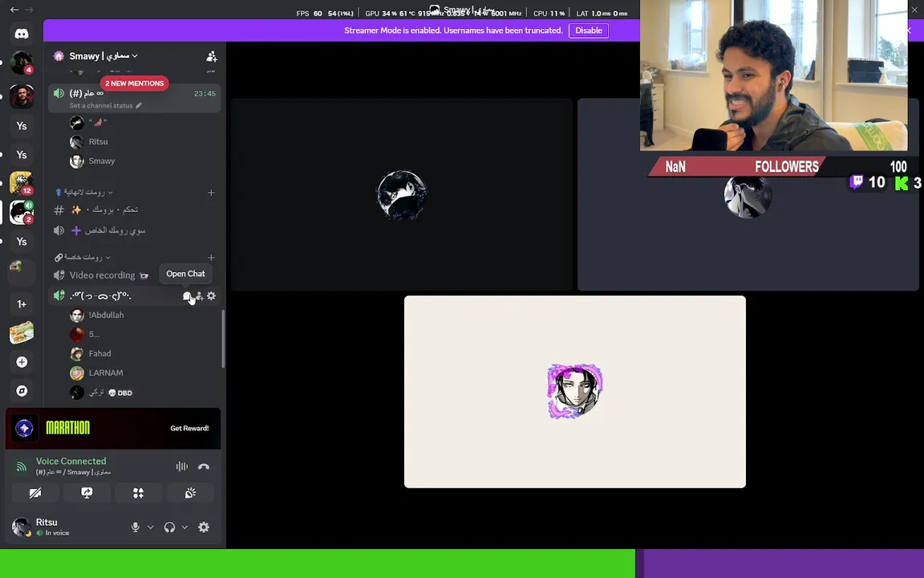Mute the microphone

136,527
